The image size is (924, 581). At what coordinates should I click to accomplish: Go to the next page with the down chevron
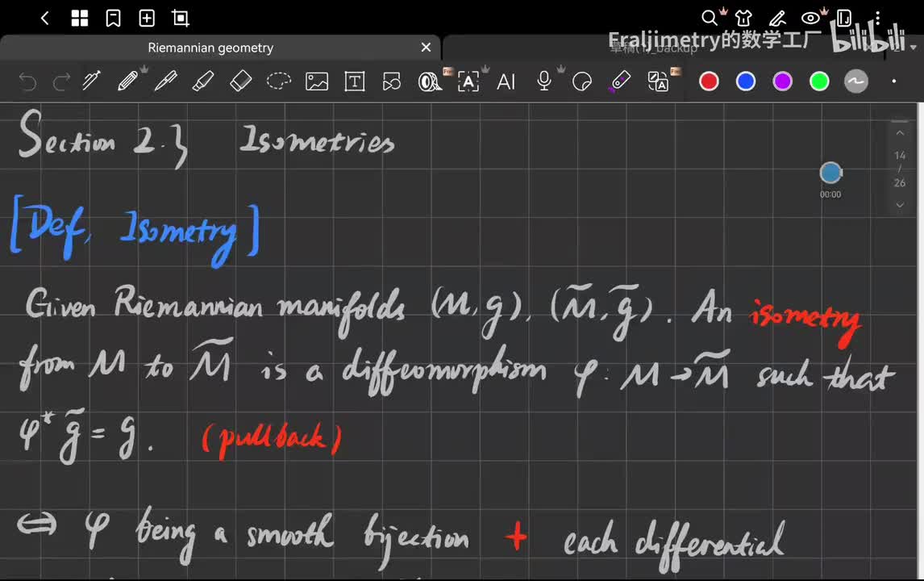point(900,205)
